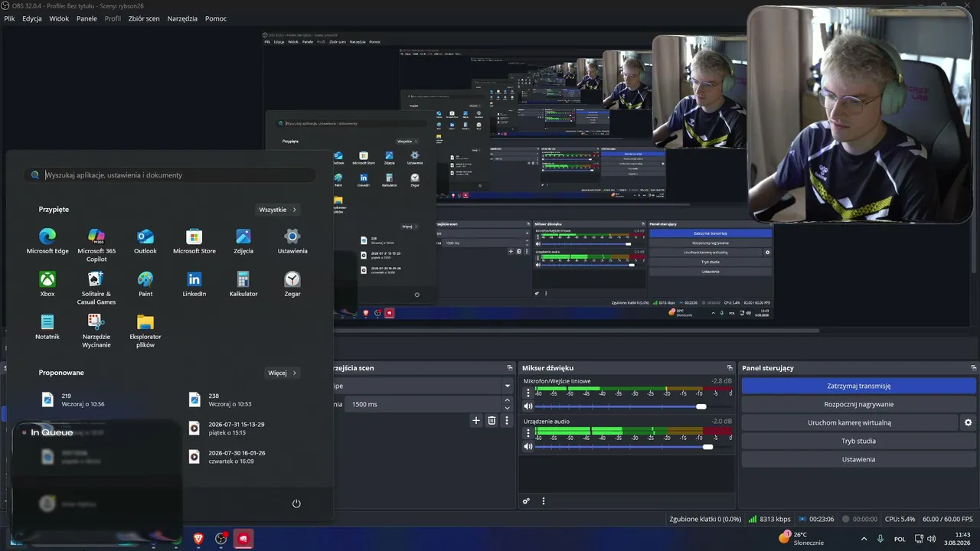This screenshot has height=551, width=980.
Task: Undock the Mikser dźwięku panel
Action: click(x=730, y=368)
